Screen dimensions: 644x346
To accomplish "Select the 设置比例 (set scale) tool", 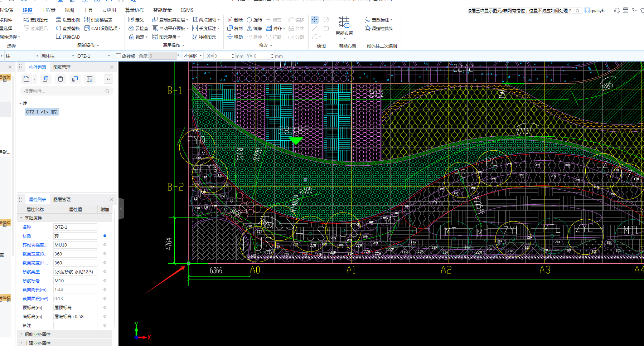I will coord(68,20).
